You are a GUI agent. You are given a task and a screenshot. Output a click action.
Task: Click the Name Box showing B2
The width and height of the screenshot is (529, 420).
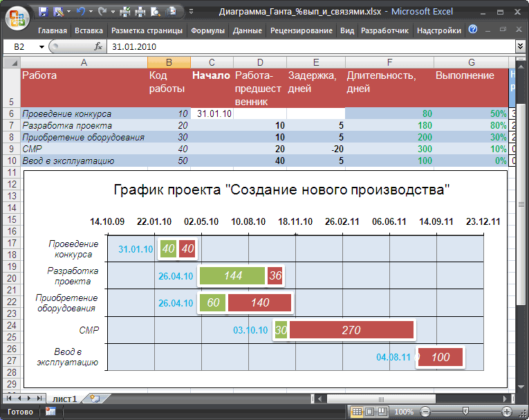point(20,46)
